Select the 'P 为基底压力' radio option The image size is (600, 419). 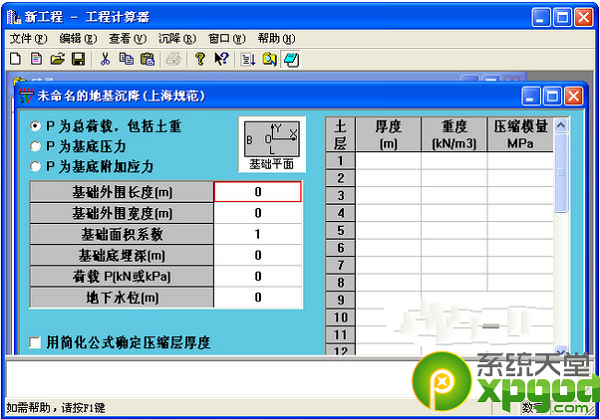click(x=36, y=146)
